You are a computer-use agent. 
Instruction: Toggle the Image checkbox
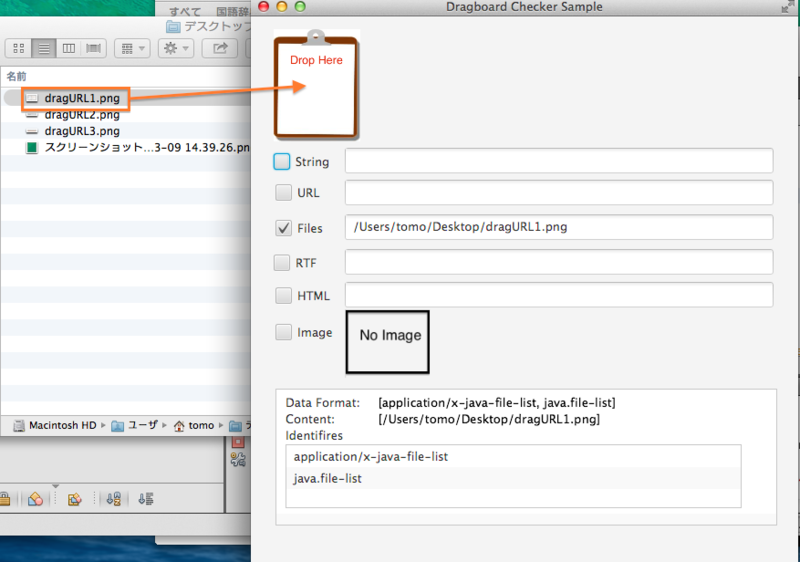pyautogui.click(x=283, y=332)
